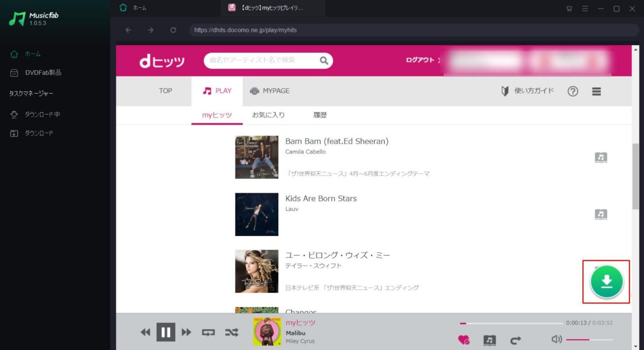Click artist name Lauv

point(292,209)
